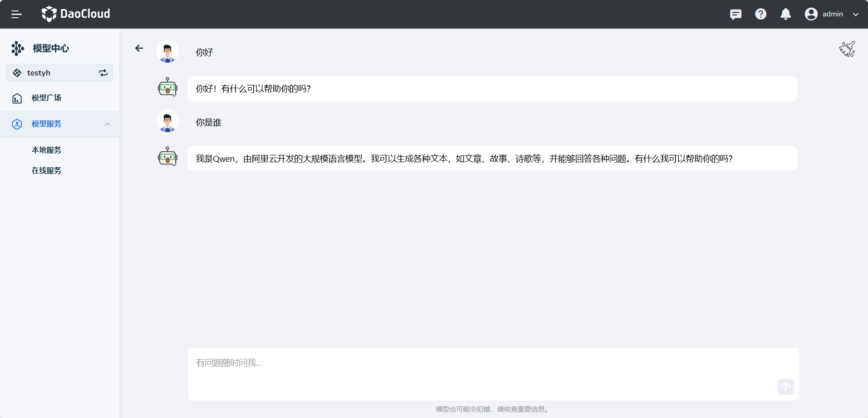Collapse the sidebar with the hamburger icon
Viewport: 868px width, 418px height.
16,14
